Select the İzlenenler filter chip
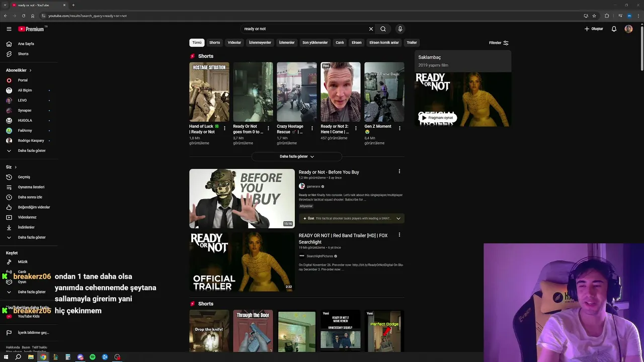 pos(287,43)
